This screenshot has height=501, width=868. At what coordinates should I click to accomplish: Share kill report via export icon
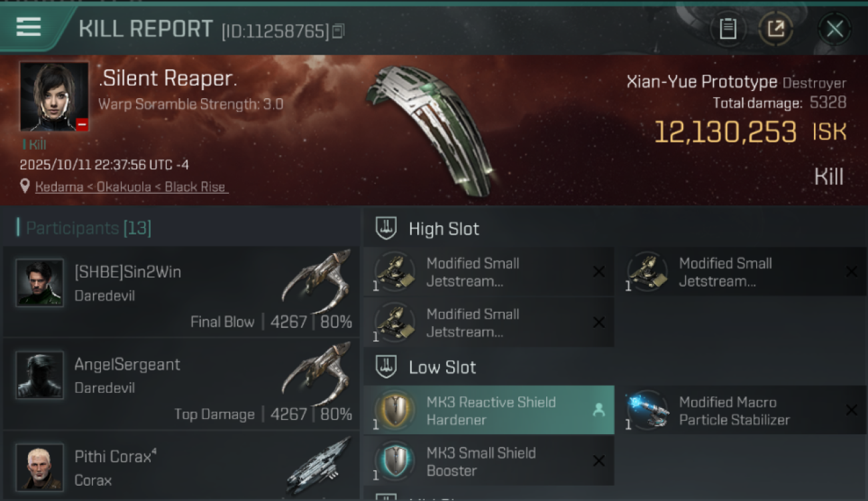(x=776, y=29)
